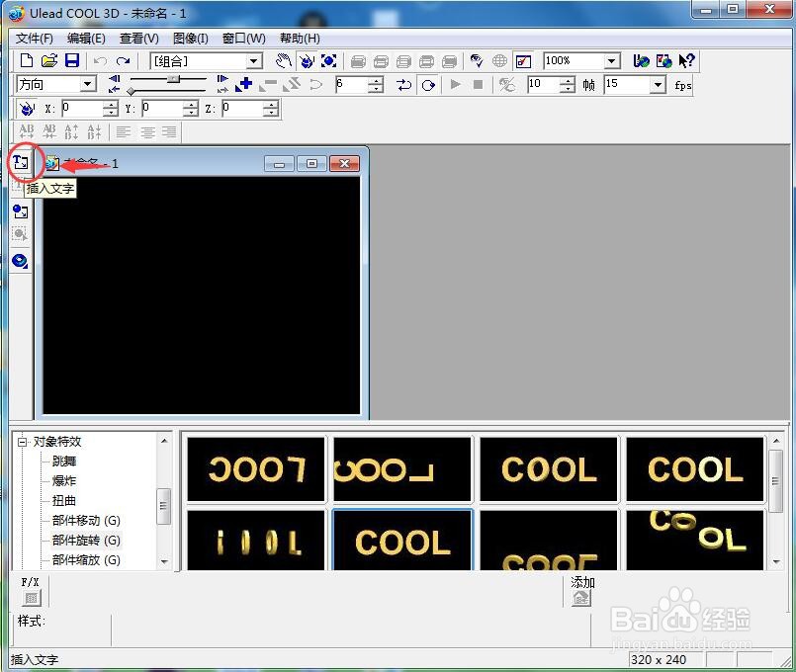Click the frame timeline slider thumb
Image resolution: width=796 pixels, height=672 pixels.
174,79
